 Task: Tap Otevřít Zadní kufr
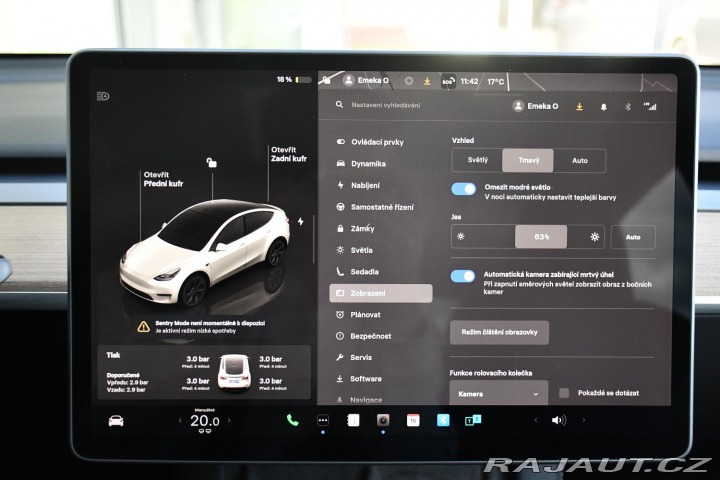(x=289, y=154)
